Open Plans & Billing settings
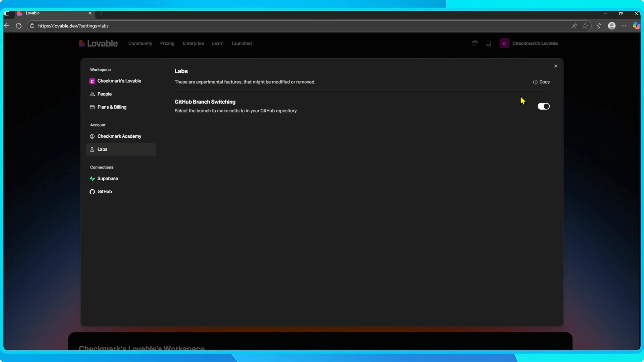Screen dimensions: 644x362 (121, 107)
